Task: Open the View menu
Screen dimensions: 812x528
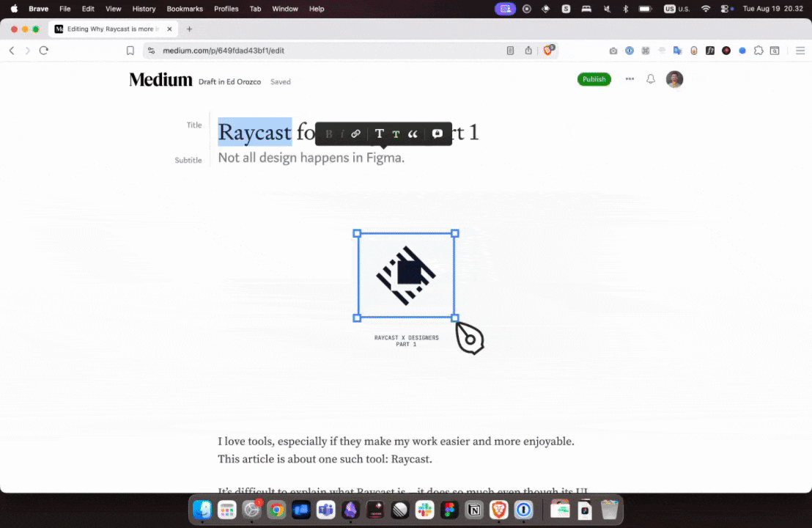Action: pos(114,9)
